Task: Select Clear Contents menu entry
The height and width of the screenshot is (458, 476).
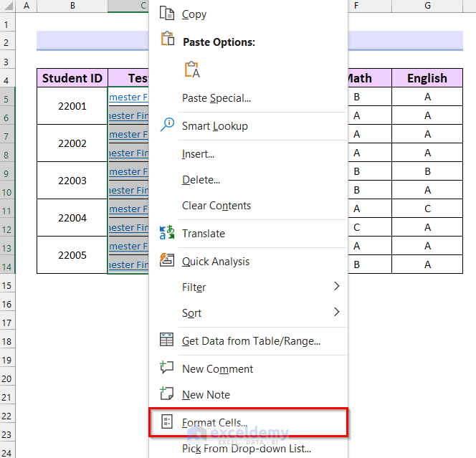Action: [x=216, y=206]
